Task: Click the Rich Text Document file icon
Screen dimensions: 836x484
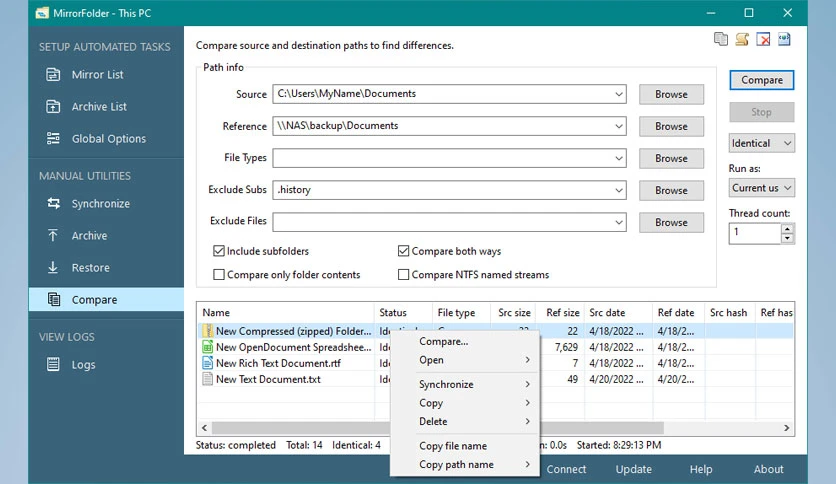Action: (207, 363)
